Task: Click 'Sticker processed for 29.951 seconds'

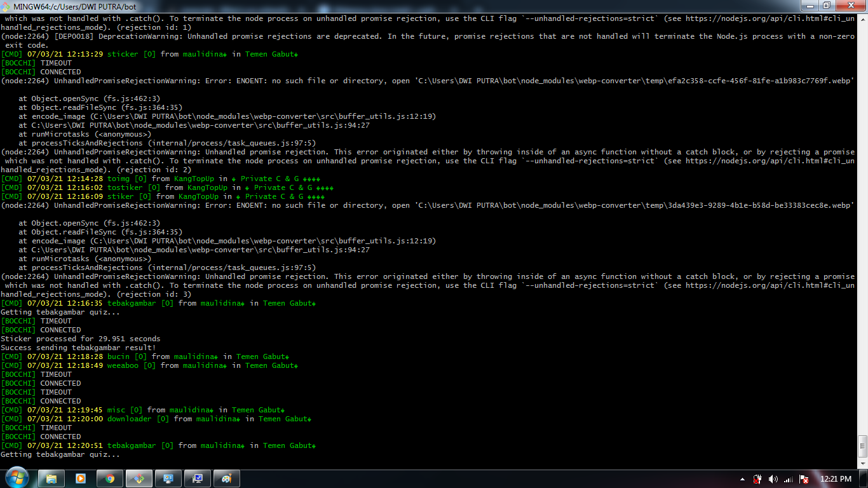Action: click(81, 339)
